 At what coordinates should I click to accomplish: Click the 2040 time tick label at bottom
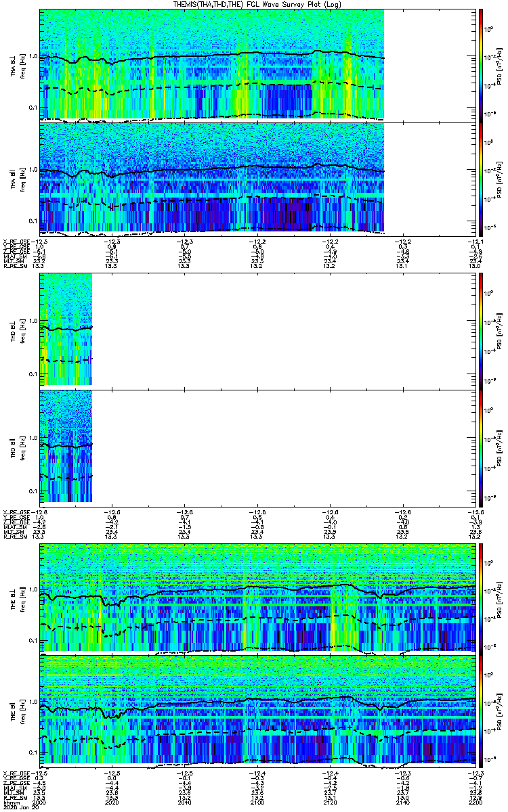click(185, 801)
